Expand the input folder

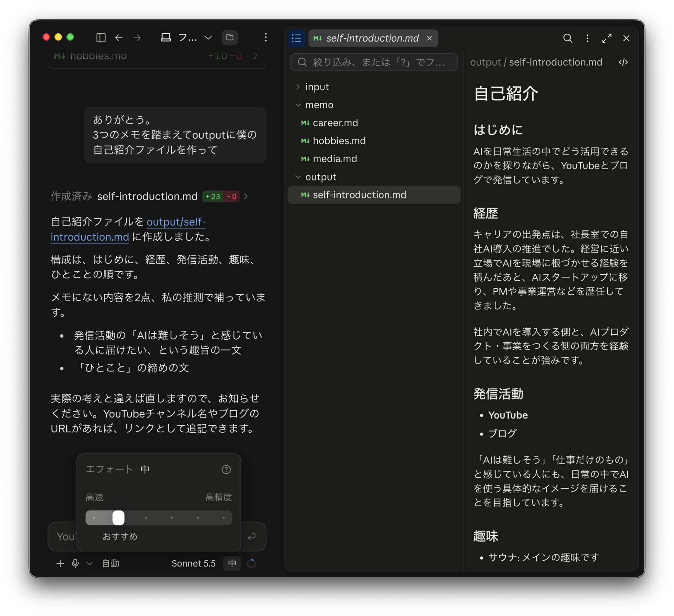point(298,87)
